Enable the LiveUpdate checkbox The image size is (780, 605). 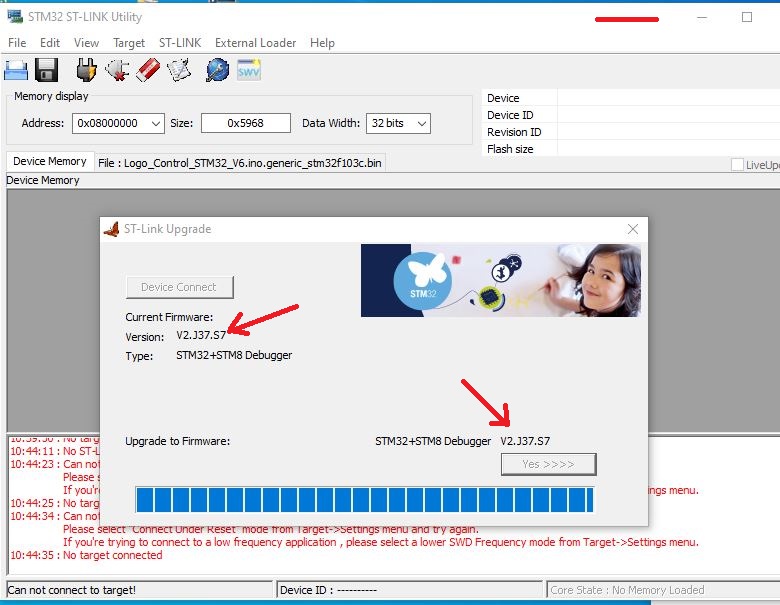[737, 165]
